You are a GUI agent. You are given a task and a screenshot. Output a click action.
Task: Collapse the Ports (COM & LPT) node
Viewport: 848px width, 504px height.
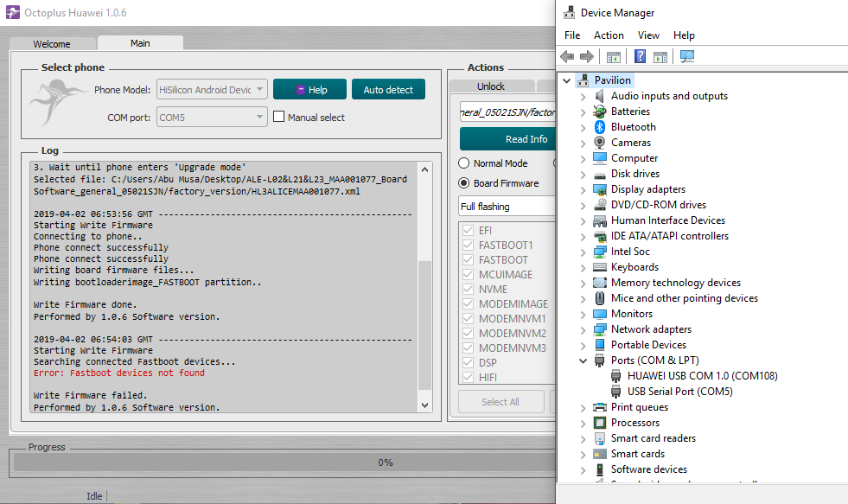tap(583, 360)
